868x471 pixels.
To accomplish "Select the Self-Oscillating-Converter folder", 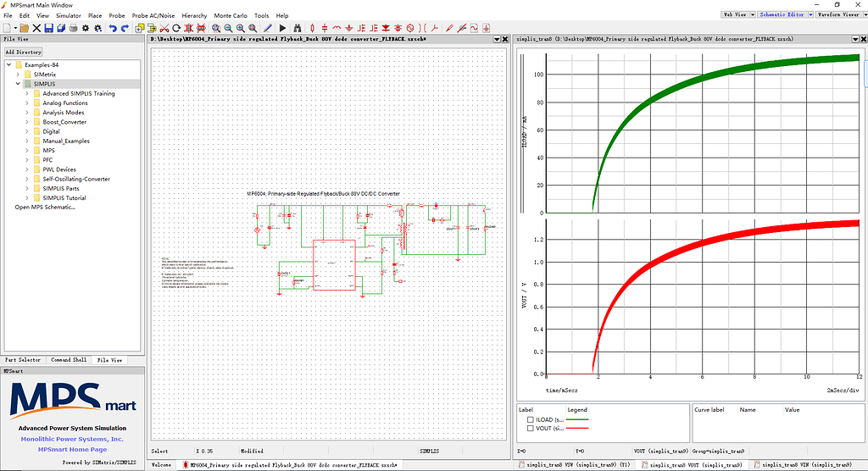I will click(x=76, y=179).
